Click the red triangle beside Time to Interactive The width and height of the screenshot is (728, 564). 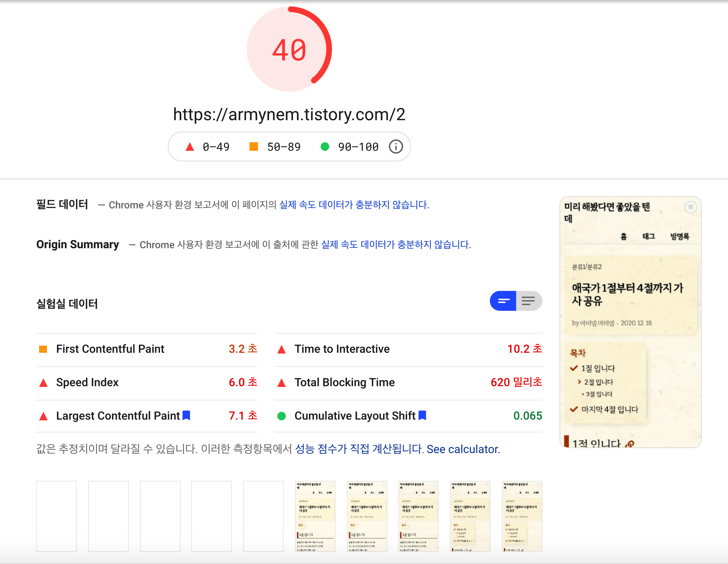pos(282,349)
